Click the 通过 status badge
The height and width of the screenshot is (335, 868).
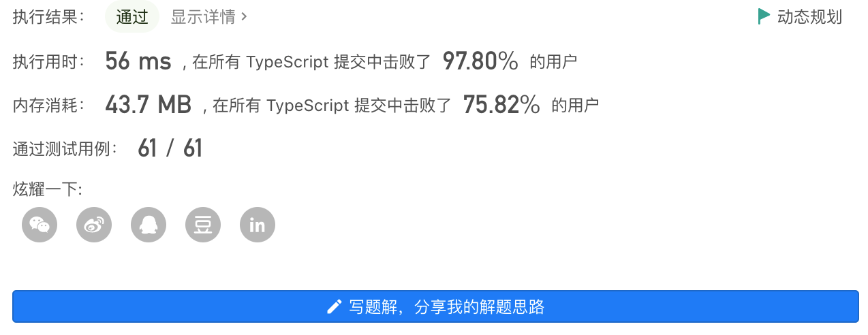[x=132, y=17]
